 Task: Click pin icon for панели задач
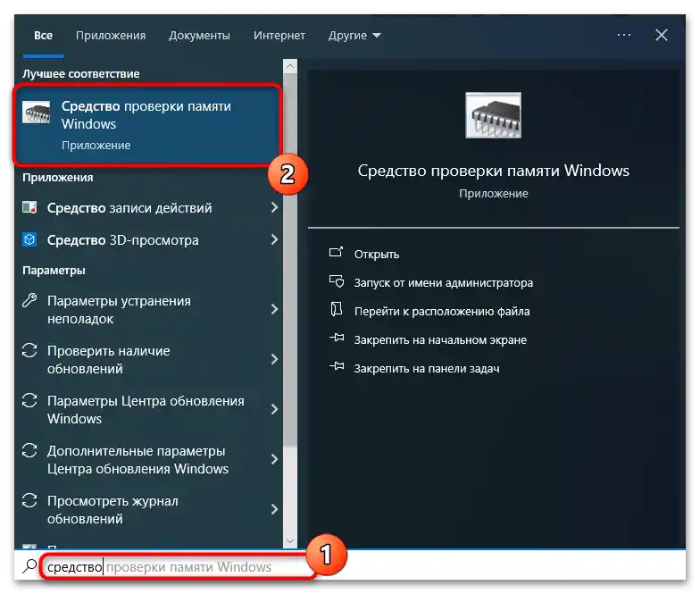[337, 366]
